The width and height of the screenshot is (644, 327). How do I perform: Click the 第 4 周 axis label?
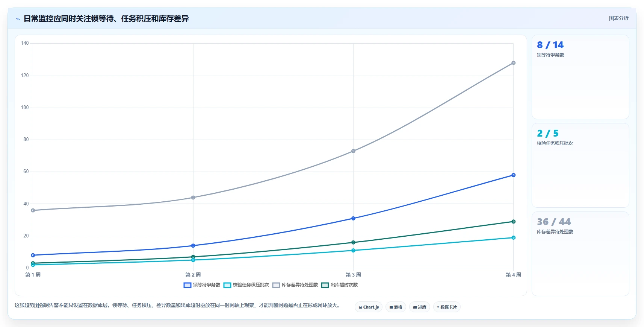[513, 275]
